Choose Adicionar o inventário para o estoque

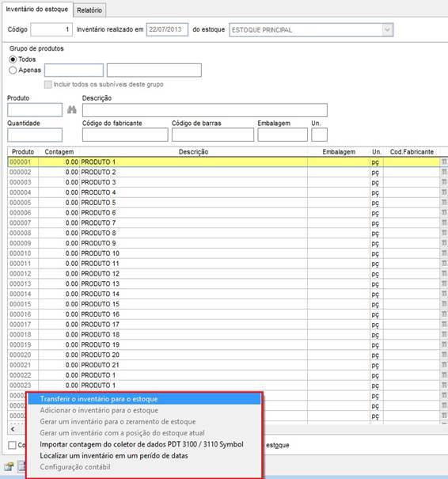pyautogui.click(x=144, y=410)
